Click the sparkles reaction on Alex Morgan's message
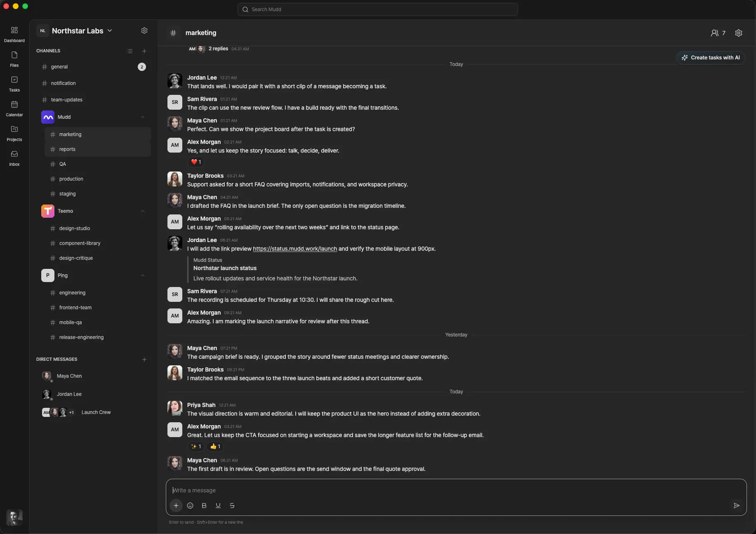 tap(196, 447)
